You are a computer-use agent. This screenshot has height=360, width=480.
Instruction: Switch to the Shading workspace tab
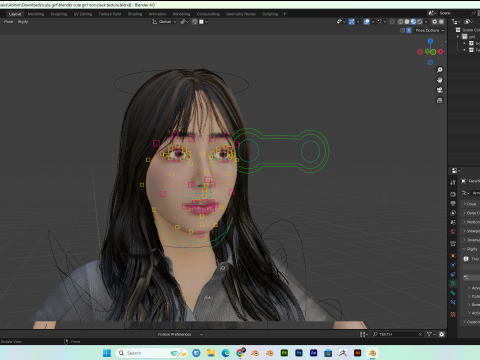coord(135,14)
